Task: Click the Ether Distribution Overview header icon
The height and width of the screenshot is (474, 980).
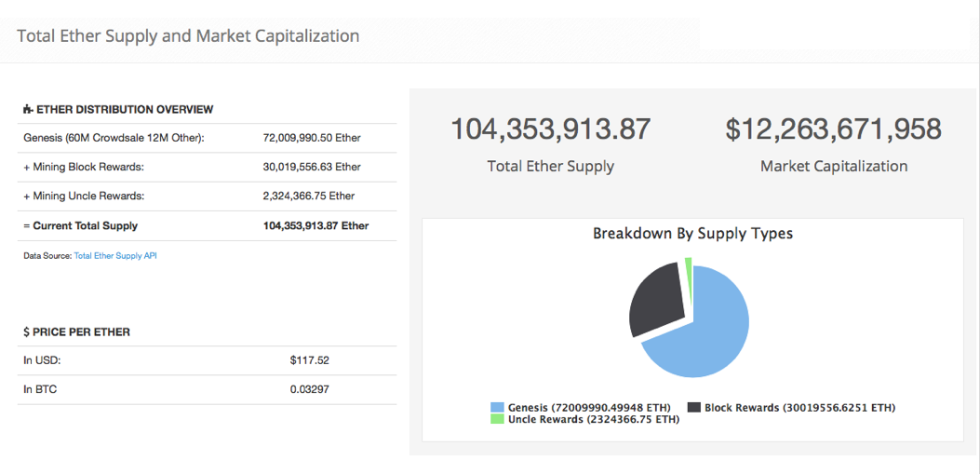Action: coord(28,110)
